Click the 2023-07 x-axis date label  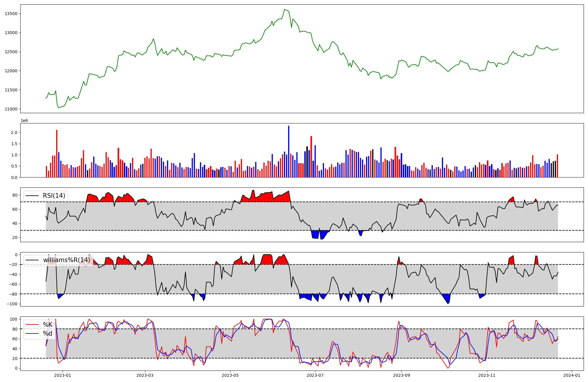[315, 375]
